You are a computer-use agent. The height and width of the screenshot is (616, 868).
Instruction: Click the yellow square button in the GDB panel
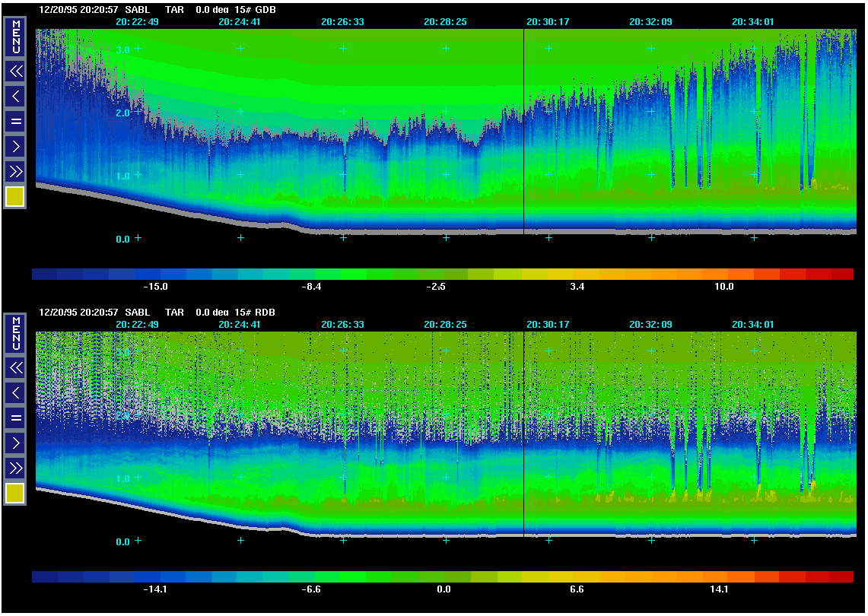(x=16, y=197)
